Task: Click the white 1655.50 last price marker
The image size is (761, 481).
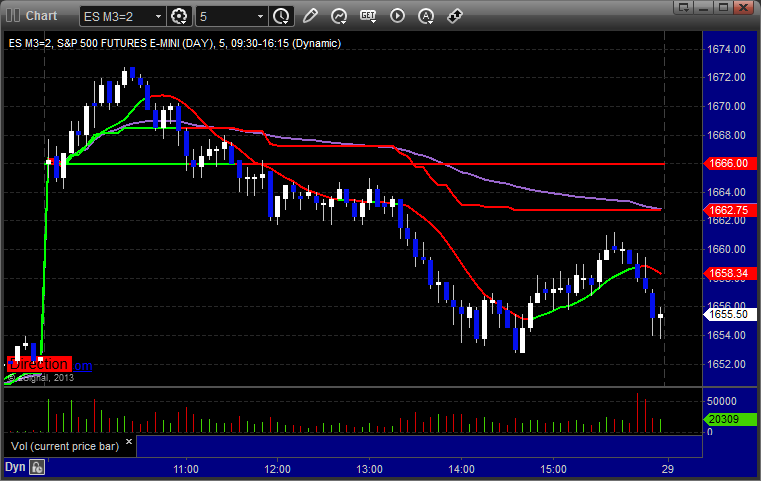Action: click(x=729, y=315)
